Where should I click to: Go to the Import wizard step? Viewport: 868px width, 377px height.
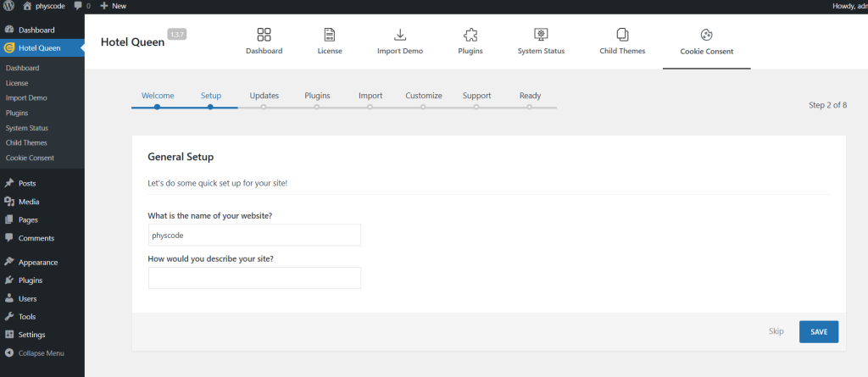[x=370, y=96]
